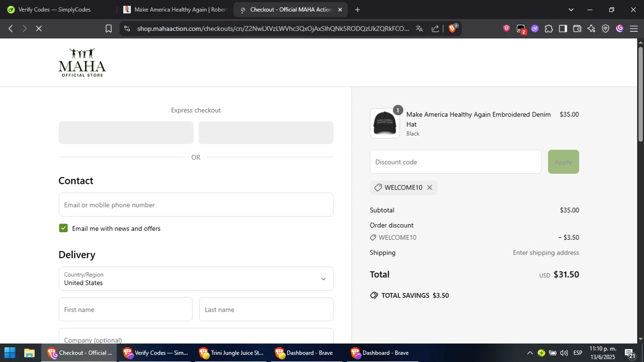Switch to the first Dashboard - Brave window
The height and width of the screenshot is (362, 644).
tap(307, 353)
